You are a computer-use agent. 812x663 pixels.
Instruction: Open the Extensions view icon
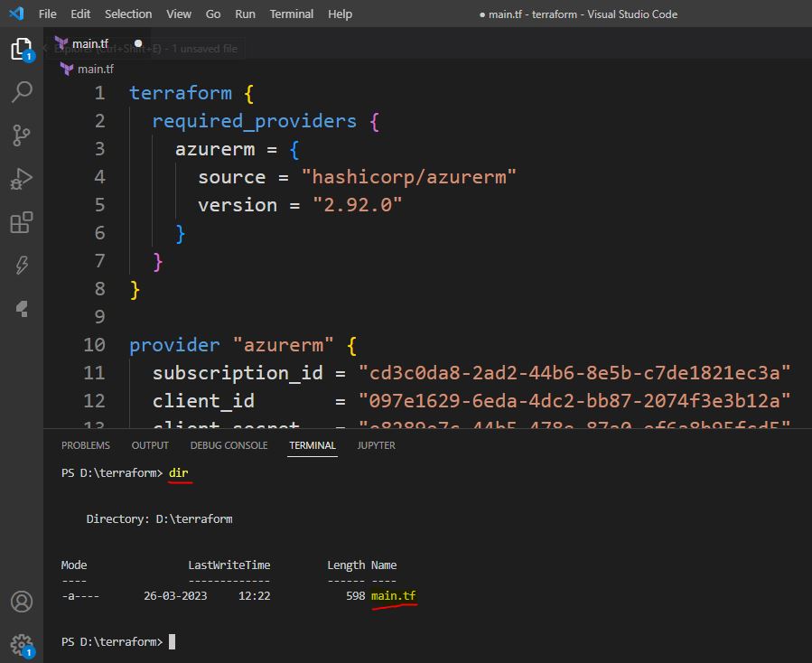coord(21,222)
